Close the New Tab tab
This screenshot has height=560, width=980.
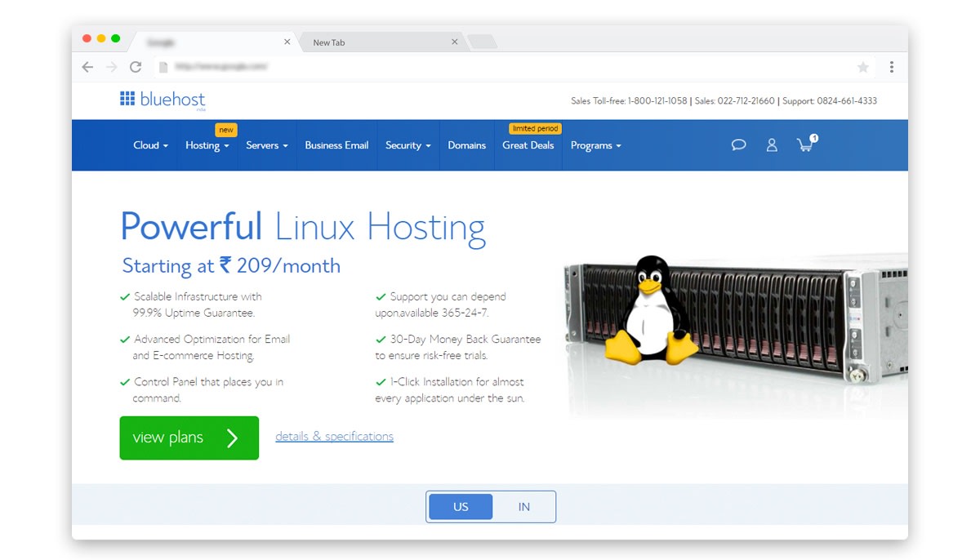click(x=455, y=42)
